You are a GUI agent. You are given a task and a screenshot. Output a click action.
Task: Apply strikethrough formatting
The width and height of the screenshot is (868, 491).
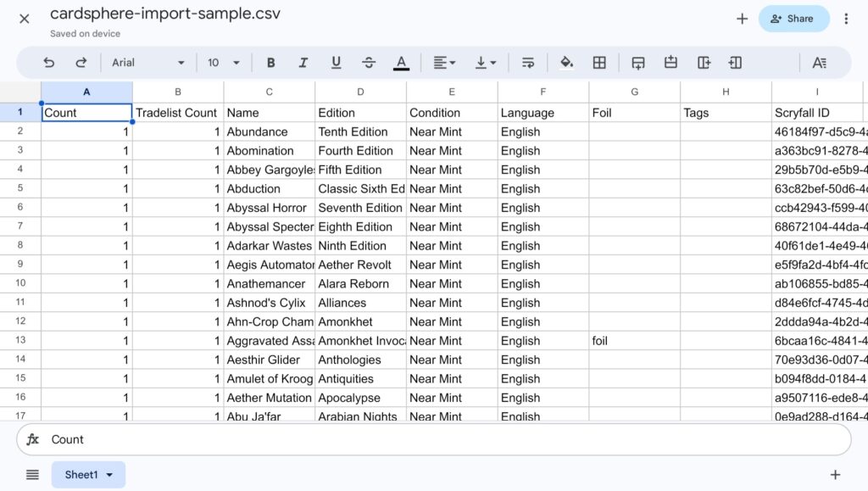[x=369, y=62]
